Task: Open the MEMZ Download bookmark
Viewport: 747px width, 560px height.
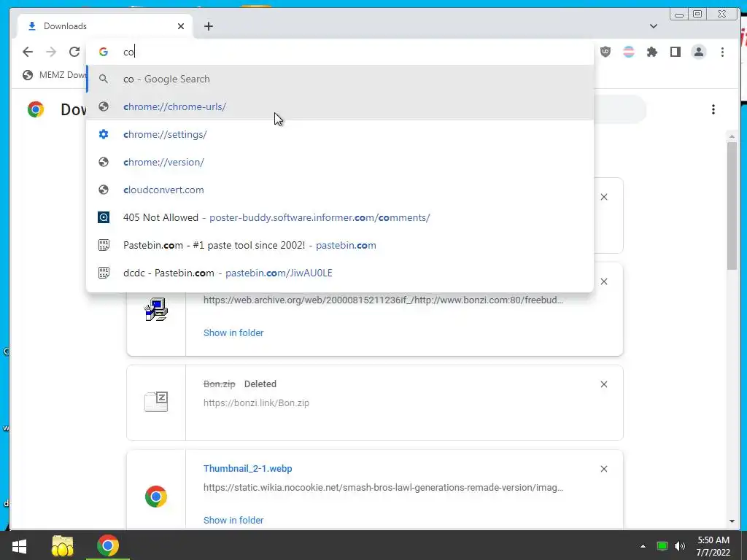Action: 56,75
